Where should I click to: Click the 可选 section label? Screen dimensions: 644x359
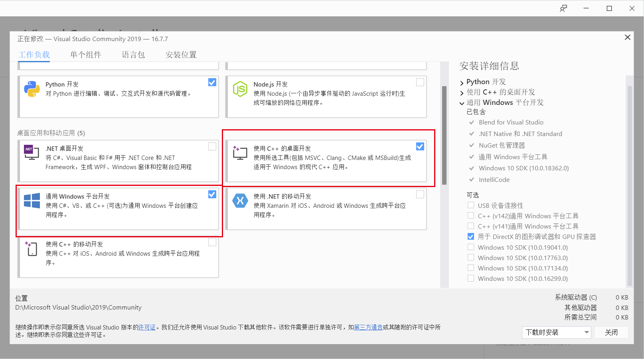[x=473, y=195]
